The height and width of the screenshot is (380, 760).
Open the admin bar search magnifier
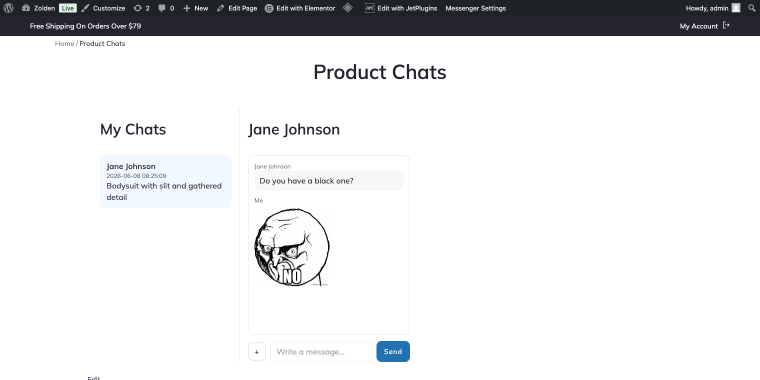pos(752,8)
